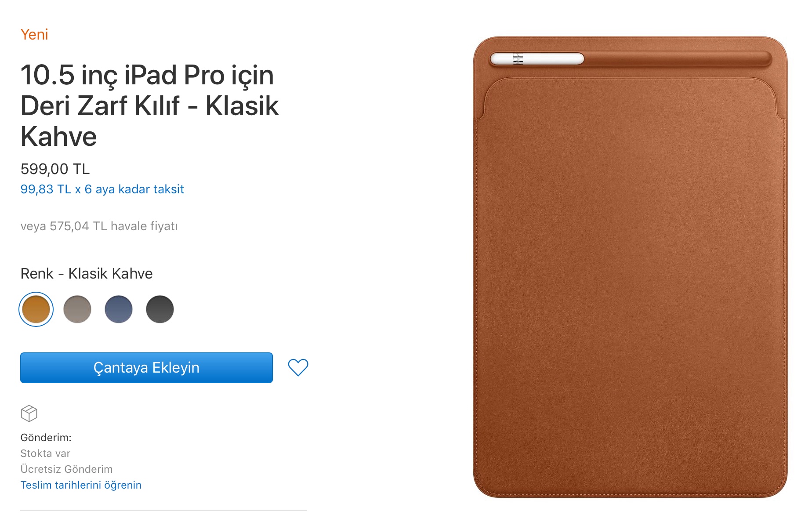Click the Stokta var status text
This screenshot has height=522, width=812.
(45, 453)
